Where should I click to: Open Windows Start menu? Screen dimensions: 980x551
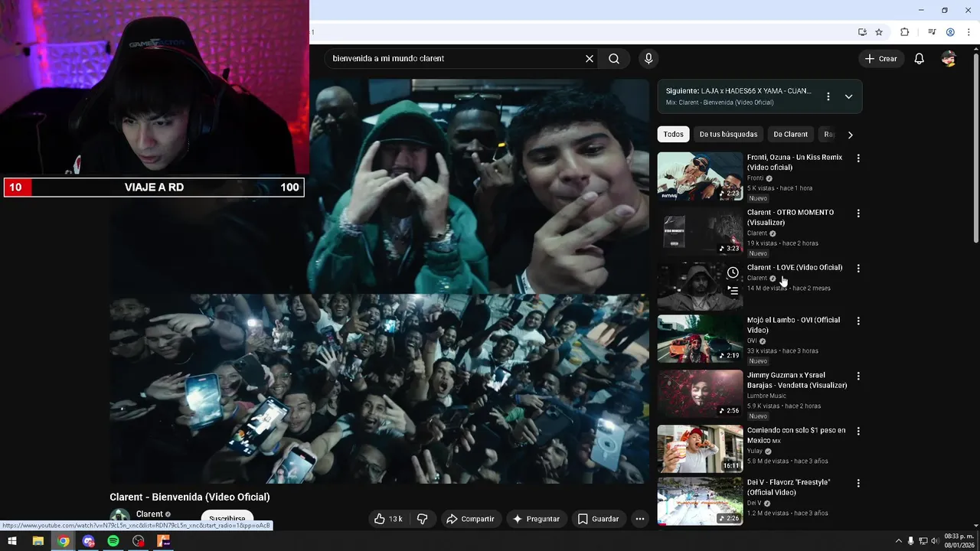tap(12, 541)
